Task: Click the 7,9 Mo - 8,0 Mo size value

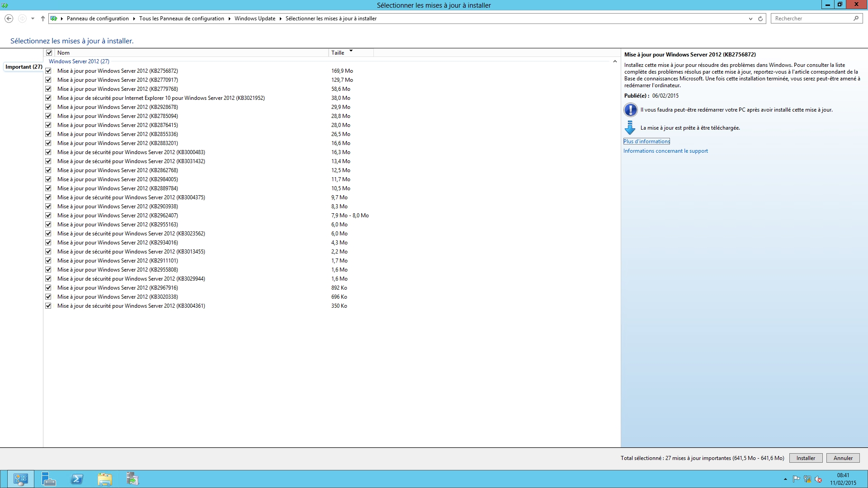Action: [x=350, y=216]
